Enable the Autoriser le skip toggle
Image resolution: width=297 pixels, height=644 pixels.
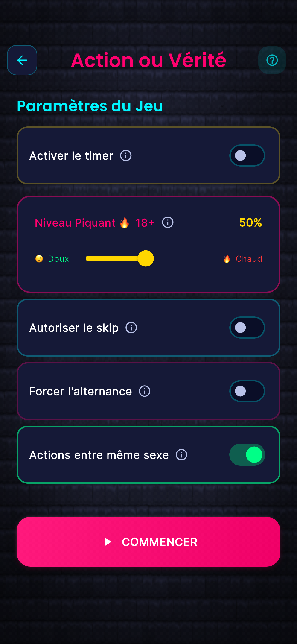(x=247, y=328)
